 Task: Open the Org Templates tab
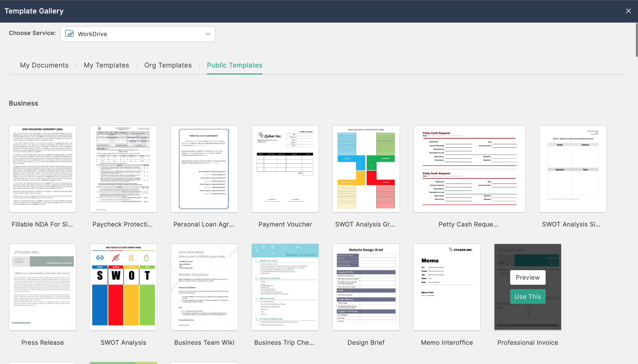click(168, 65)
